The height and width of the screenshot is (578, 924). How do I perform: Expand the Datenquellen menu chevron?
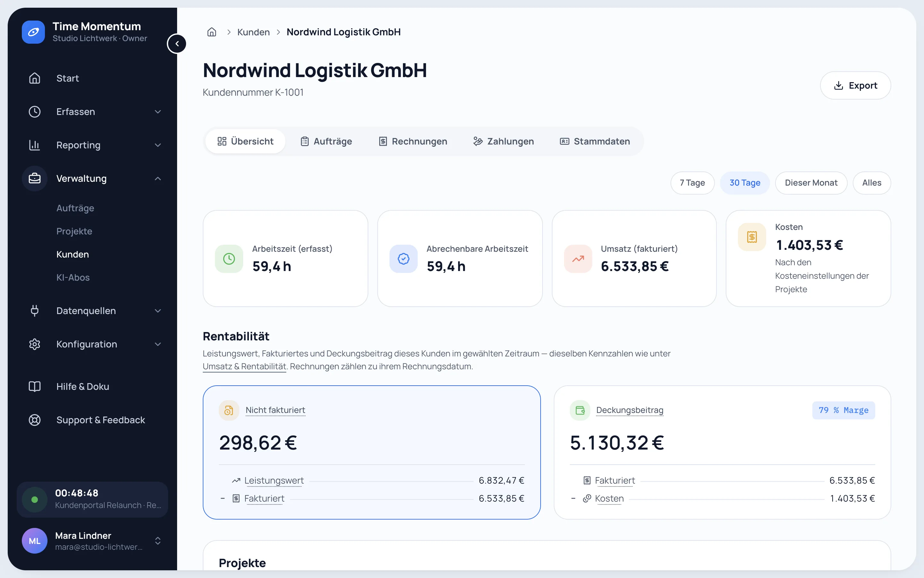(x=158, y=311)
